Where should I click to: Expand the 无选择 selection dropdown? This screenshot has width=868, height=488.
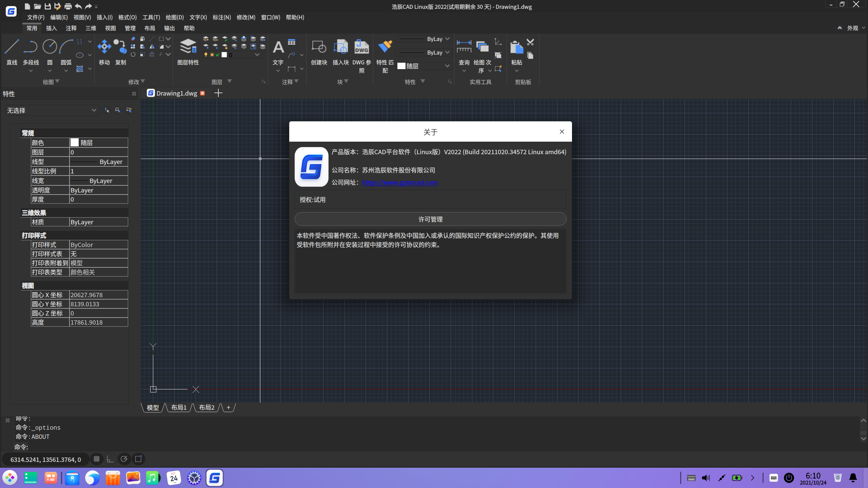(x=94, y=110)
